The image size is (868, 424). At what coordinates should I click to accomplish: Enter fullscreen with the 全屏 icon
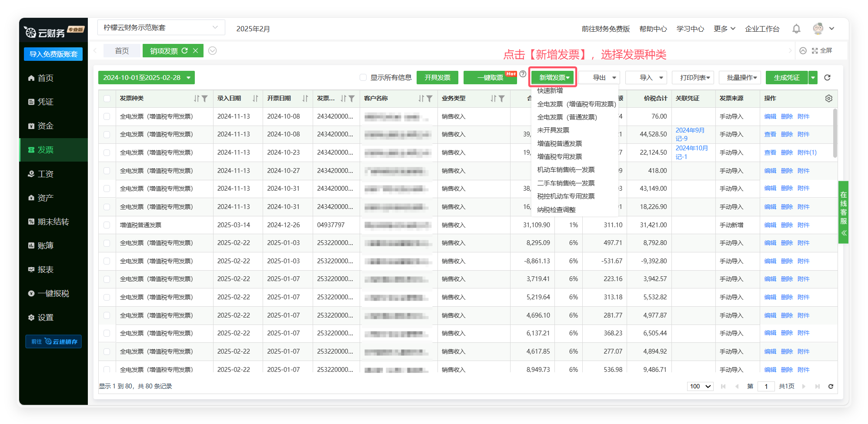pos(815,51)
